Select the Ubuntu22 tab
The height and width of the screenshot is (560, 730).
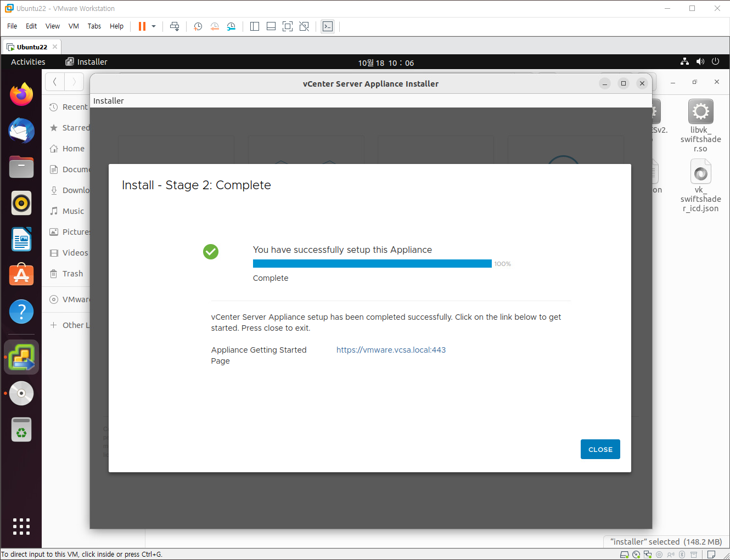pos(31,47)
